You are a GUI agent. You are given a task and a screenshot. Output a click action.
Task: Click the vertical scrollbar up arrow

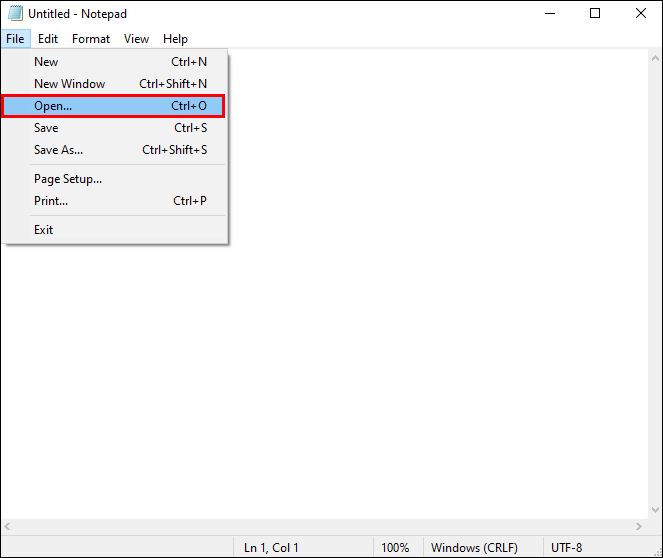(x=655, y=58)
